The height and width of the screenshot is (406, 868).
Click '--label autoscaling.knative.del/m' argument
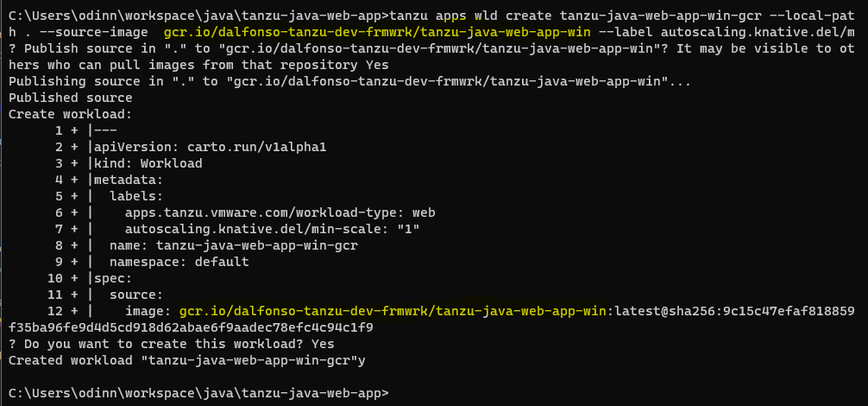click(726, 32)
